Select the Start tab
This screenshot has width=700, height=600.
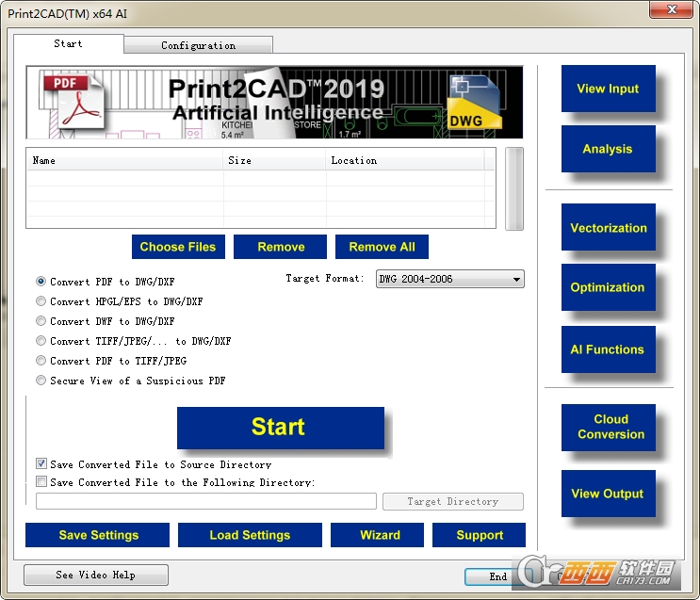pyautogui.click(x=68, y=43)
